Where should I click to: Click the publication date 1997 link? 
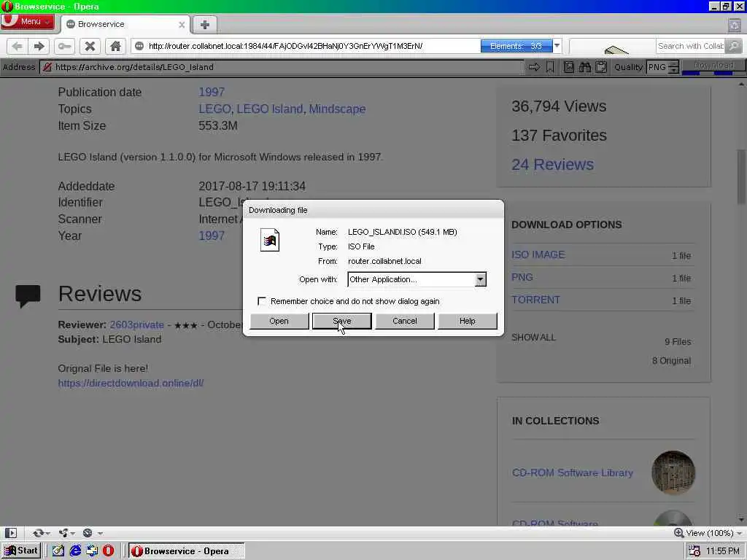pos(212,92)
